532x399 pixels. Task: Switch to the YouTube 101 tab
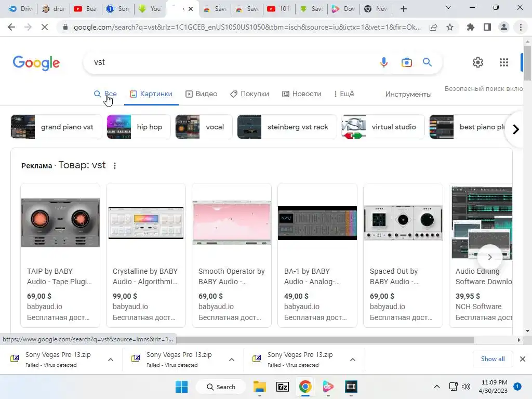click(x=279, y=9)
